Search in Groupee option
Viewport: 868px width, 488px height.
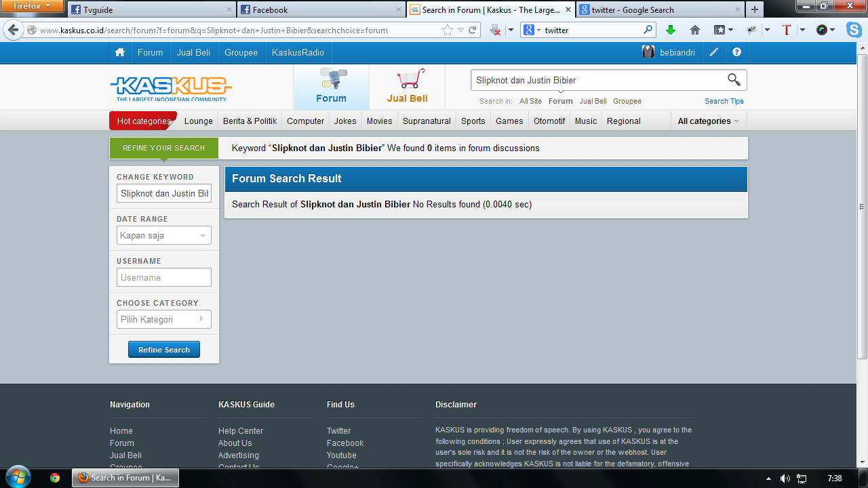coord(627,101)
